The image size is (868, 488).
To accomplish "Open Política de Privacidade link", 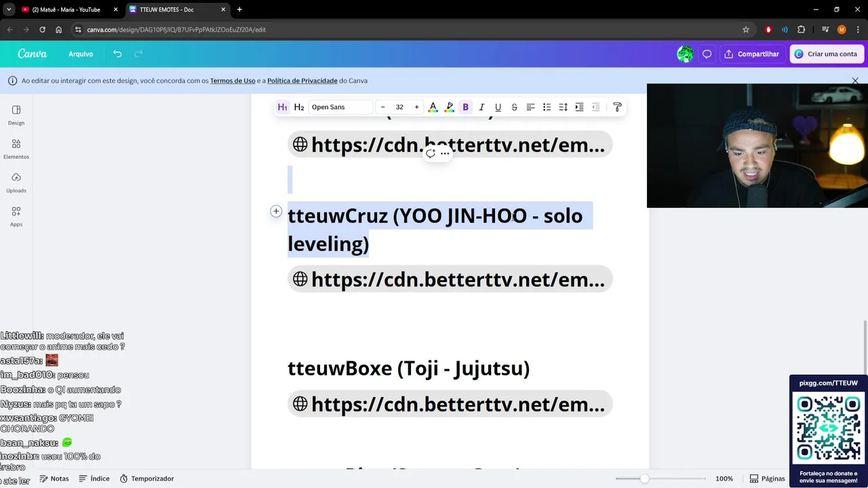I will tap(302, 81).
